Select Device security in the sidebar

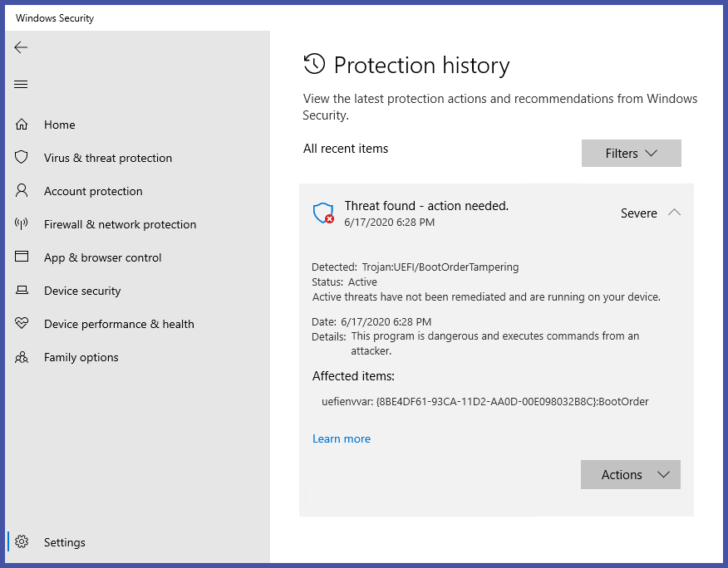click(x=82, y=291)
